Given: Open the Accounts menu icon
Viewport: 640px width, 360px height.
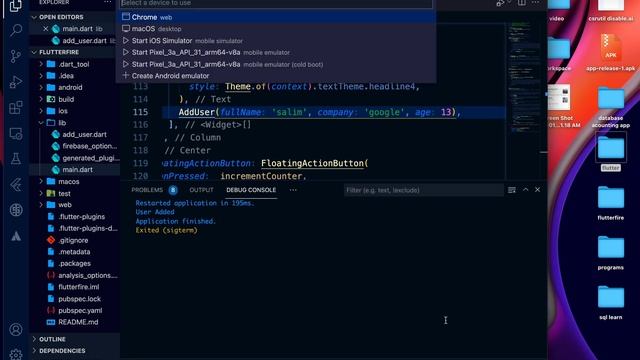Looking at the screenshot, I should coord(16,329).
